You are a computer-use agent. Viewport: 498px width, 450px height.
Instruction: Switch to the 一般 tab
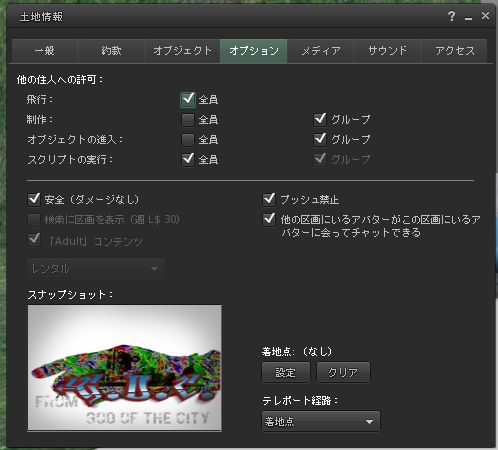[45, 51]
